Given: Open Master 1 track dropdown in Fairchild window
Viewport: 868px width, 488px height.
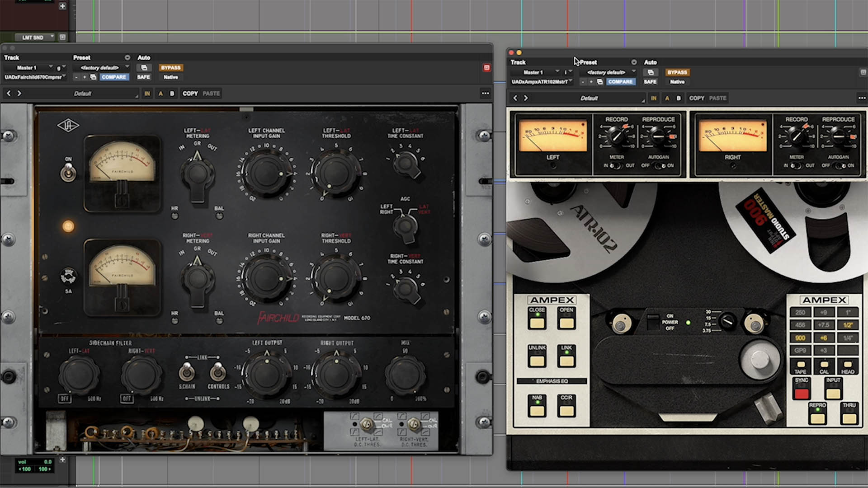Looking at the screenshot, I should [28, 68].
